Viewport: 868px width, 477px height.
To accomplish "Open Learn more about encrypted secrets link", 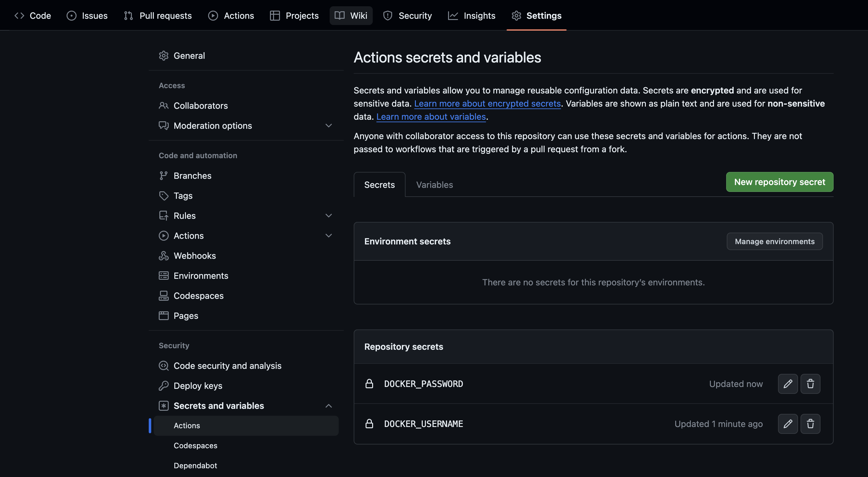I will [487, 103].
